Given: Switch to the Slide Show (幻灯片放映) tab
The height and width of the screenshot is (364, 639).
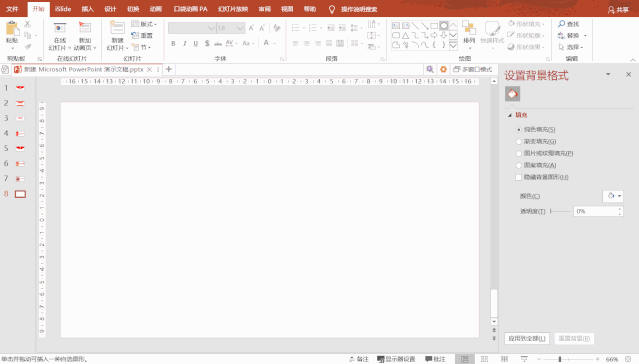Looking at the screenshot, I should [233, 9].
